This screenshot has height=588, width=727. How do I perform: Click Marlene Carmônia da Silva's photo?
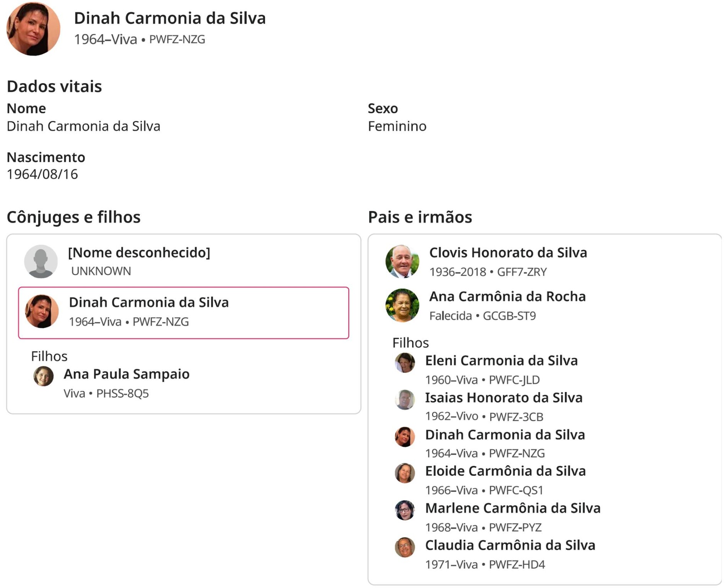(404, 510)
